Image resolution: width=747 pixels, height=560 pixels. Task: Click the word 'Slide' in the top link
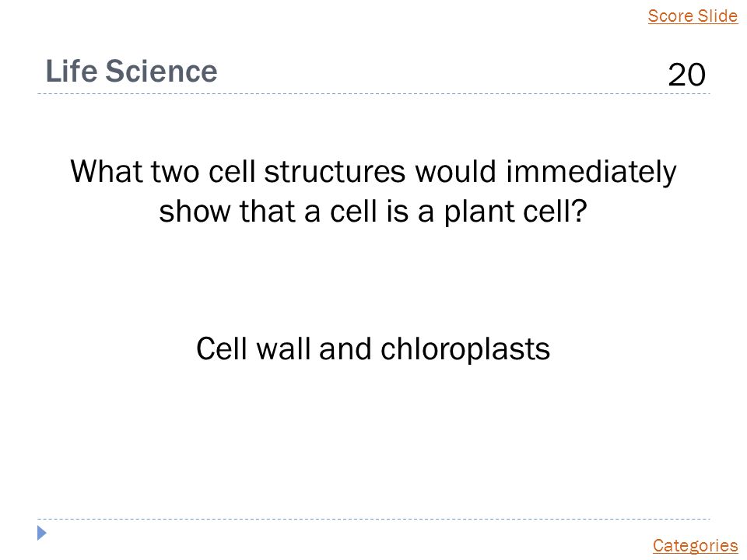click(x=718, y=16)
